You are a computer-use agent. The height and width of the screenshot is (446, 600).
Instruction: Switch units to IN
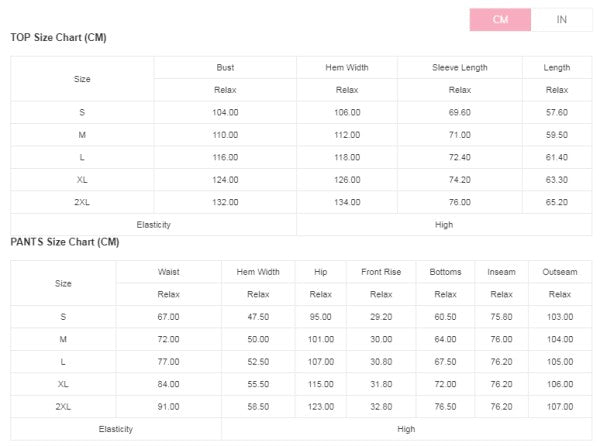[x=561, y=19]
